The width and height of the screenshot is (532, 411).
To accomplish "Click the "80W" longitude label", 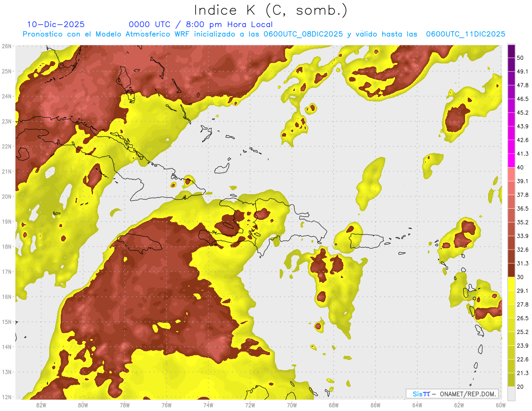I will [x=83, y=405].
